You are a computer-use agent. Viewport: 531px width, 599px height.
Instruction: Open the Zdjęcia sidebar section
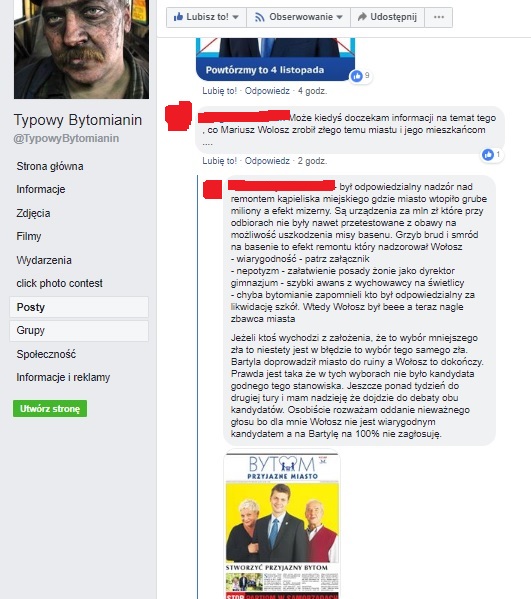point(33,213)
